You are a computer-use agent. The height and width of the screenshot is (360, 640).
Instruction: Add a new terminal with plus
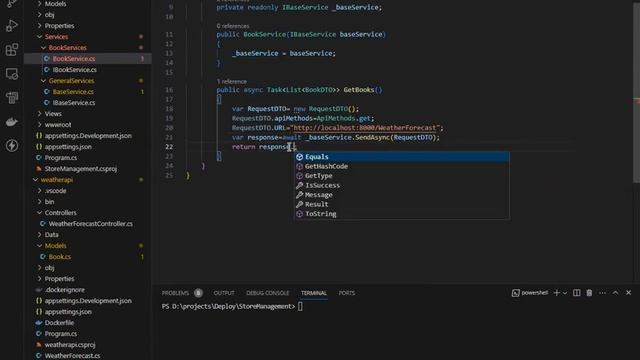pyautogui.click(x=556, y=293)
